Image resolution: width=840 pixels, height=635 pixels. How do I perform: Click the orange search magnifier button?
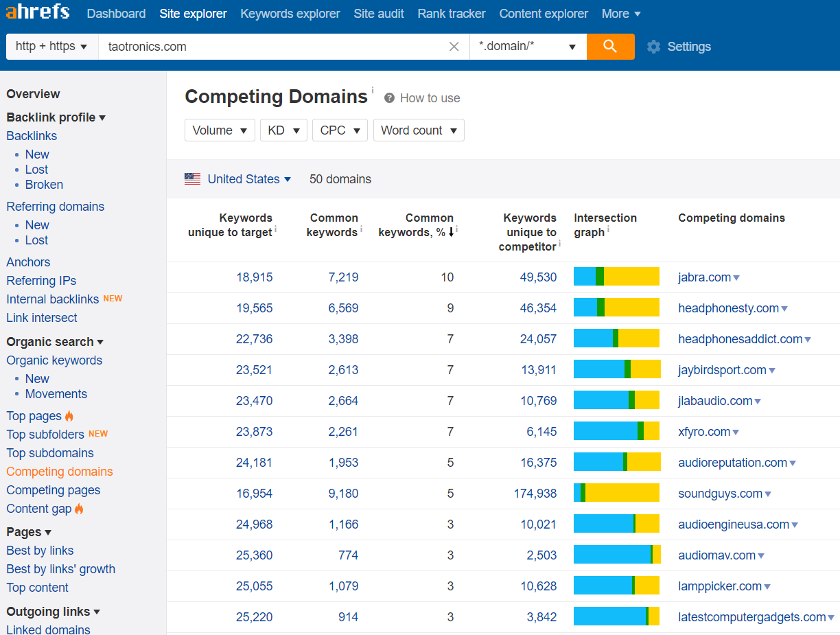click(610, 47)
